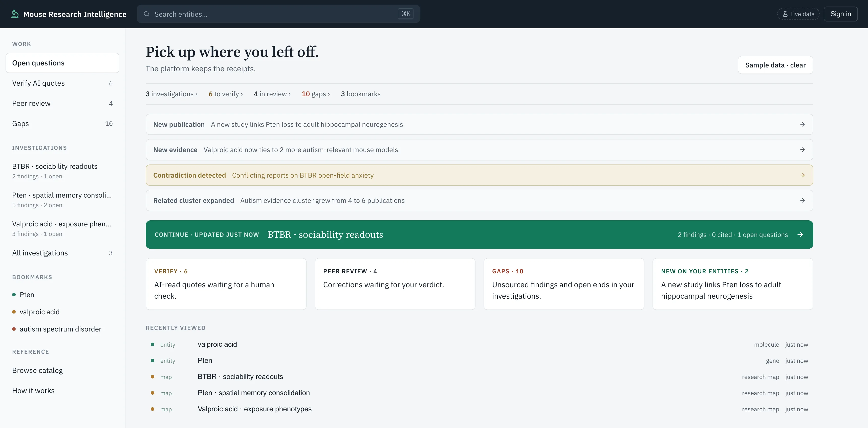
Task: Open New evidence Valproic acid notification
Action: point(479,150)
